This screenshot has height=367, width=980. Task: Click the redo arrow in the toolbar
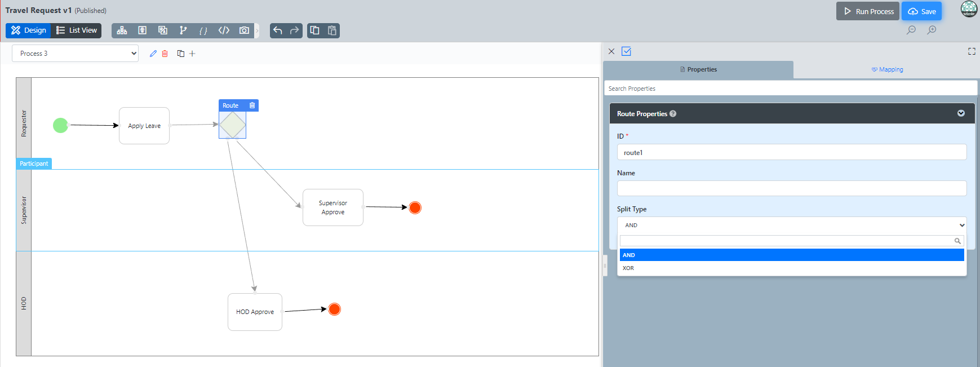(294, 30)
